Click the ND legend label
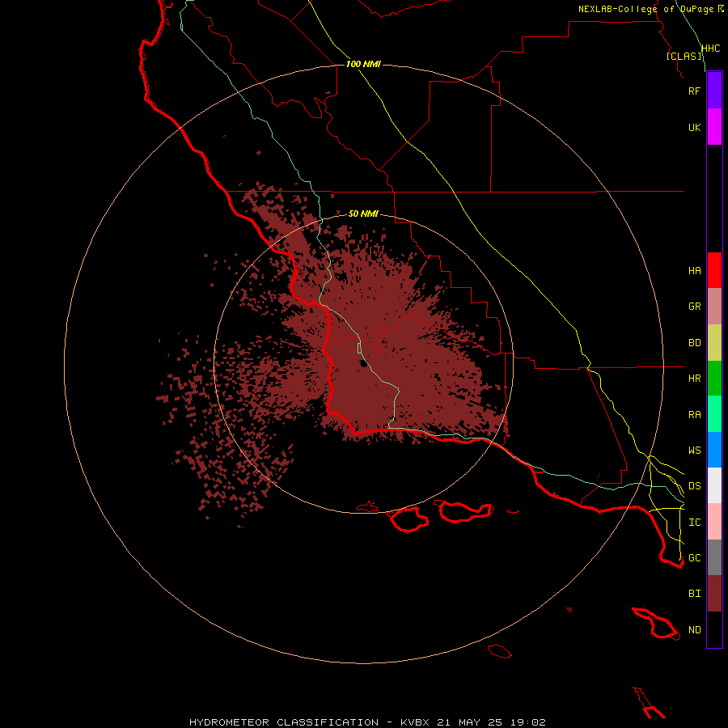 pos(694,630)
